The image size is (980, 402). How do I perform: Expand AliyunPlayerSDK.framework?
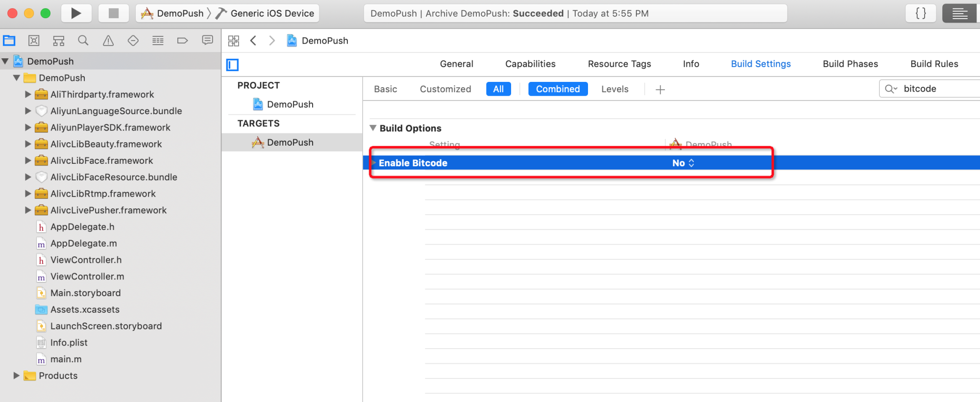click(x=28, y=127)
